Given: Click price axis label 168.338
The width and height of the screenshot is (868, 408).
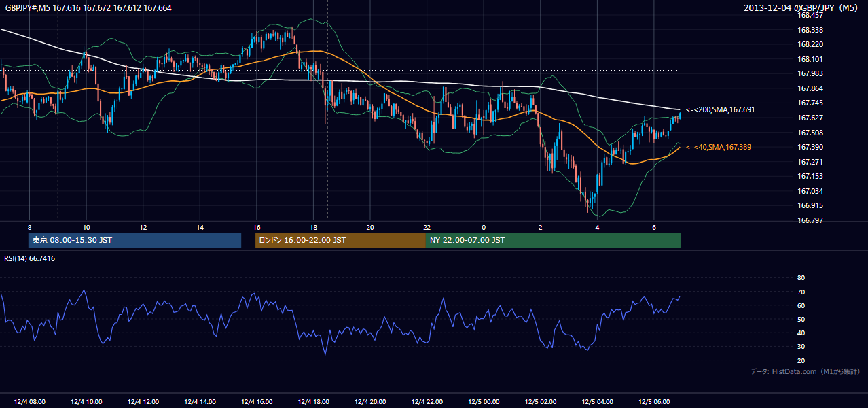Looking at the screenshot, I should (x=810, y=30).
